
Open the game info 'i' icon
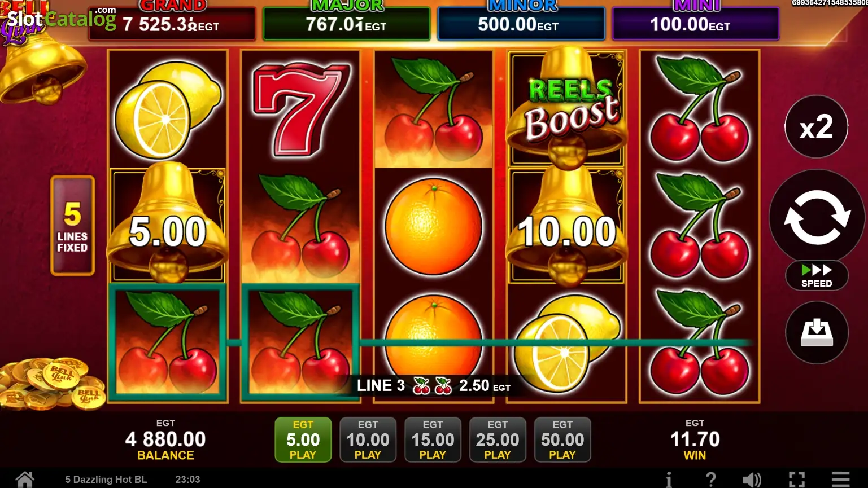pos(669,480)
